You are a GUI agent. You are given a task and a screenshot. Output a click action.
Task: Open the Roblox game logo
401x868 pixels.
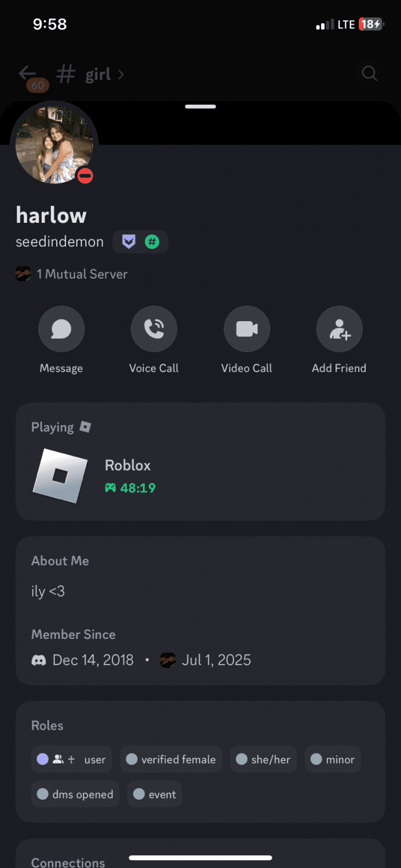pyautogui.click(x=60, y=476)
